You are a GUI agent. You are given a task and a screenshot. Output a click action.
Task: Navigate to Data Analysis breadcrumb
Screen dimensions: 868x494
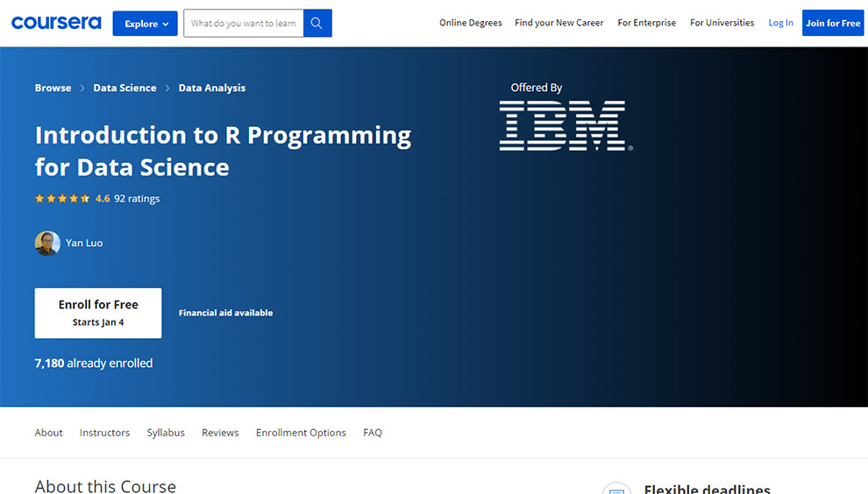[x=212, y=88]
